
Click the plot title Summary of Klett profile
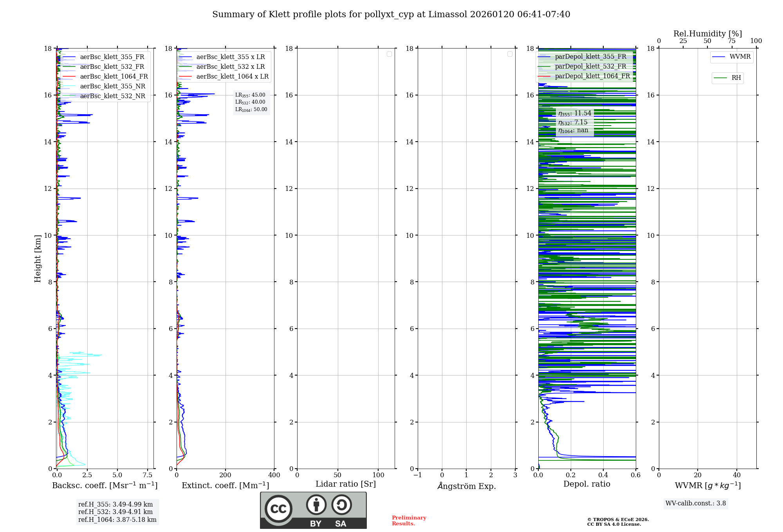click(391, 14)
